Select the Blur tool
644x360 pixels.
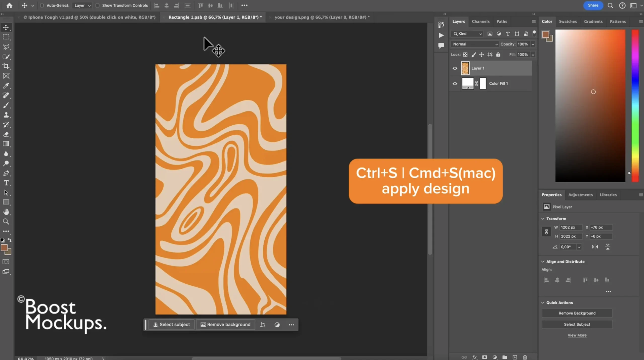click(6, 154)
